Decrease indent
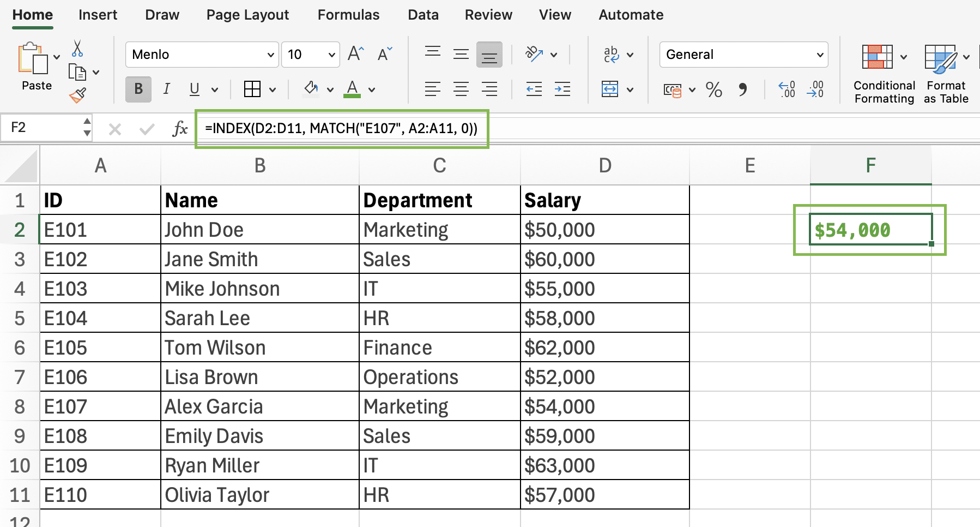This screenshot has width=980, height=527. [534, 89]
